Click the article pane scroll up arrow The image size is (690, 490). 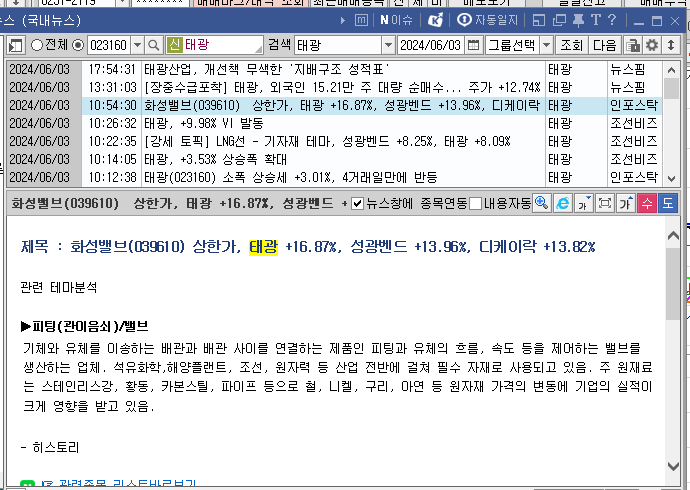point(673,236)
